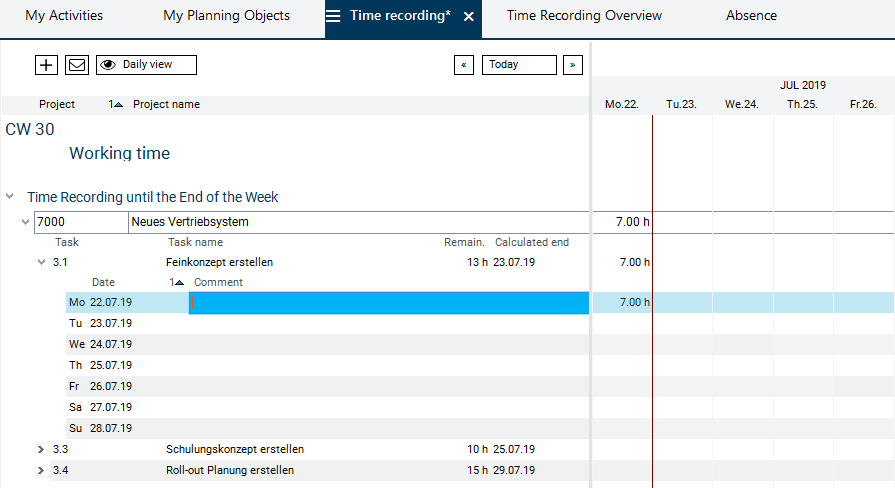Click sort arrow beside Project column header
This screenshot has height=488, width=895.
(x=116, y=104)
